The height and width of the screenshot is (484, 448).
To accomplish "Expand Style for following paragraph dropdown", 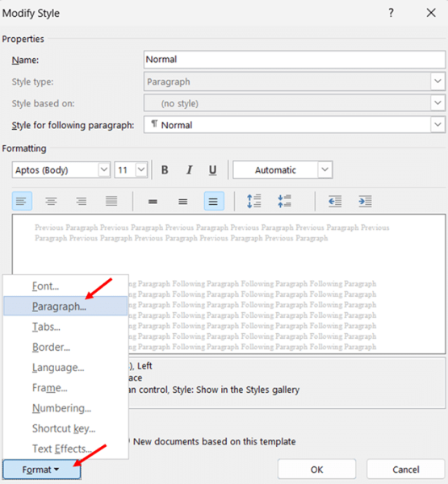I will point(438,124).
